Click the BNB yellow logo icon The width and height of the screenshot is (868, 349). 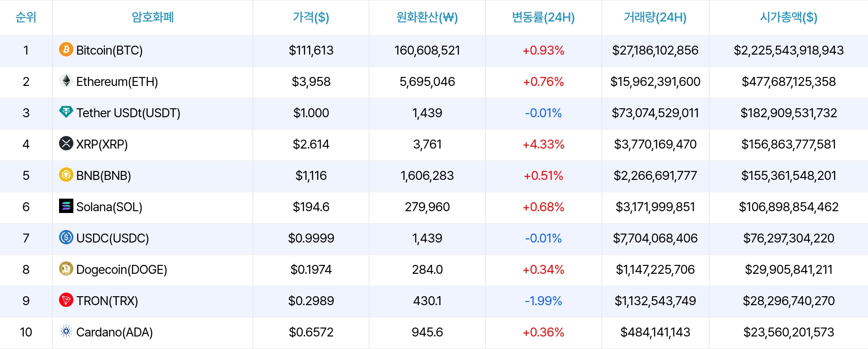tap(66, 174)
